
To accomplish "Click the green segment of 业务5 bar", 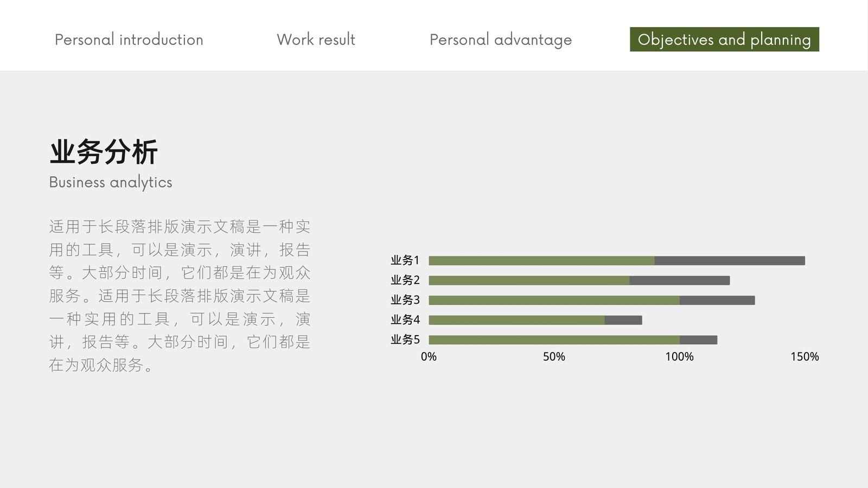I will point(554,340).
